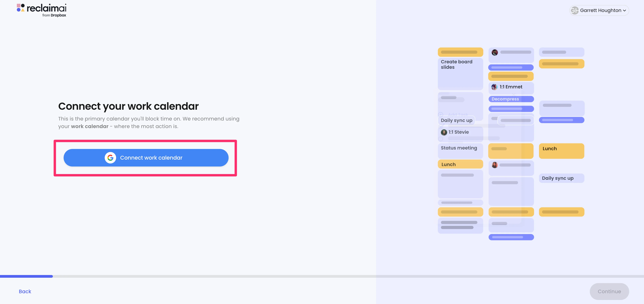Click the 1:1 Emmet avatar
The height and width of the screenshot is (304, 644).
pos(494,87)
